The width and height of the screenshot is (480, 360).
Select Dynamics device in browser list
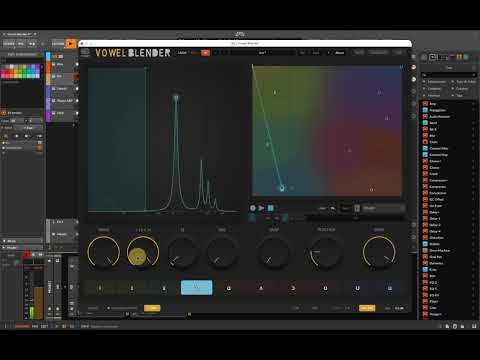[x=448, y=263]
